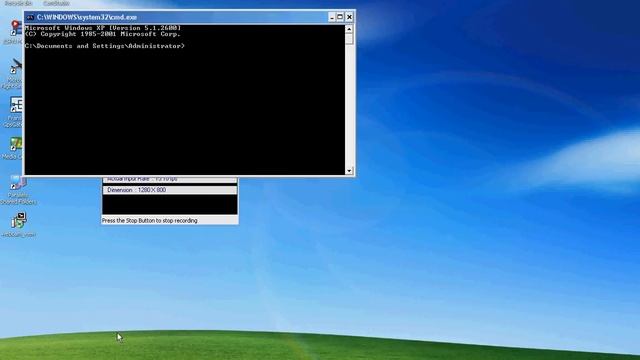Click the cmd.exe window title text

[x=87, y=17]
